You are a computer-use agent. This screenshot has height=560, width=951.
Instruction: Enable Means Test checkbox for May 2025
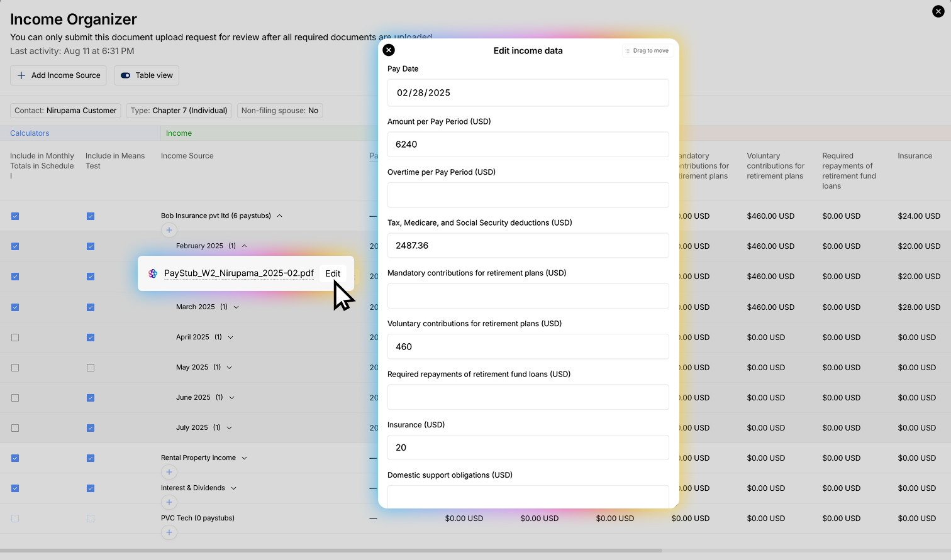91,368
